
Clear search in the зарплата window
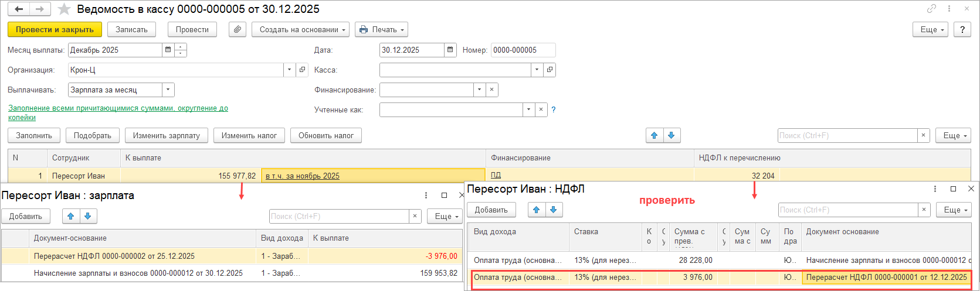pyautogui.click(x=415, y=216)
